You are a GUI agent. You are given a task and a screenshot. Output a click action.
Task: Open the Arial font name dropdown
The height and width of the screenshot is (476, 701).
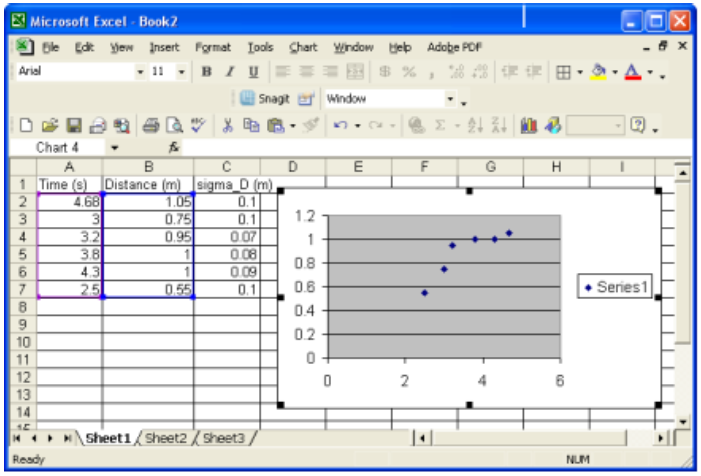click(140, 72)
